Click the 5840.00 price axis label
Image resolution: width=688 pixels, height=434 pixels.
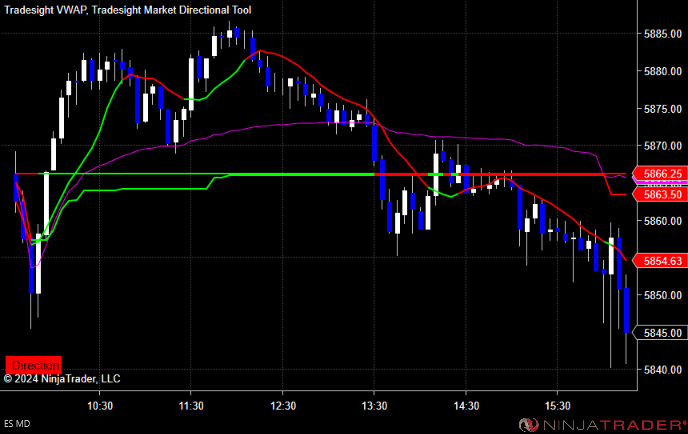pos(663,370)
